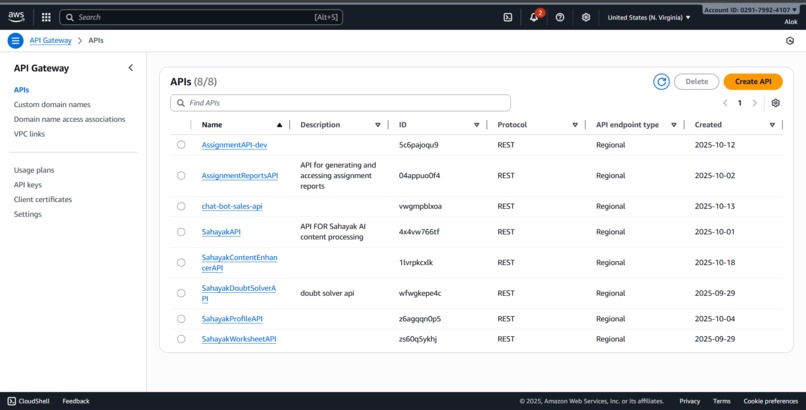Open the help question mark icon
Viewport: 806px width, 410px height.
click(560, 17)
